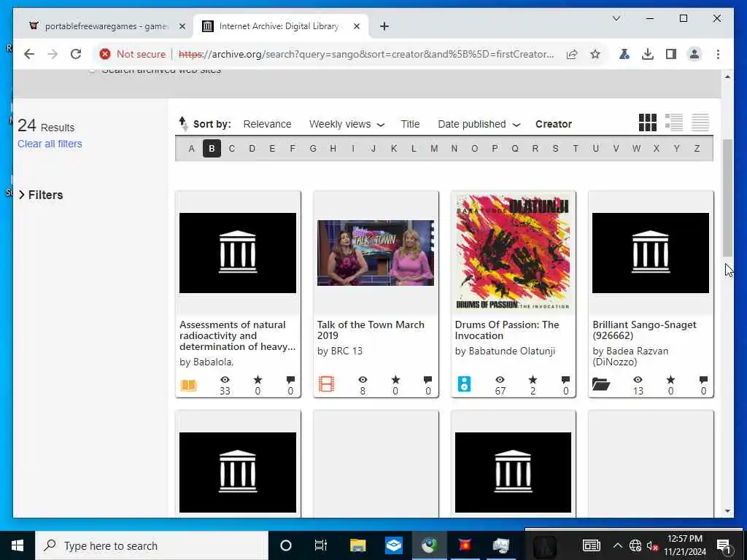Image resolution: width=747 pixels, height=560 pixels.
Task: Open a new browser tab
Action: point(384,26)
